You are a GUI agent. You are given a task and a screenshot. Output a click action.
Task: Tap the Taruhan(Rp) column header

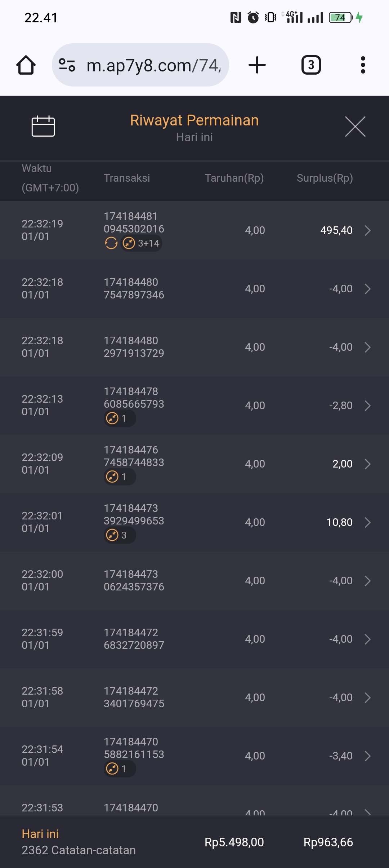tap(234, 178)
